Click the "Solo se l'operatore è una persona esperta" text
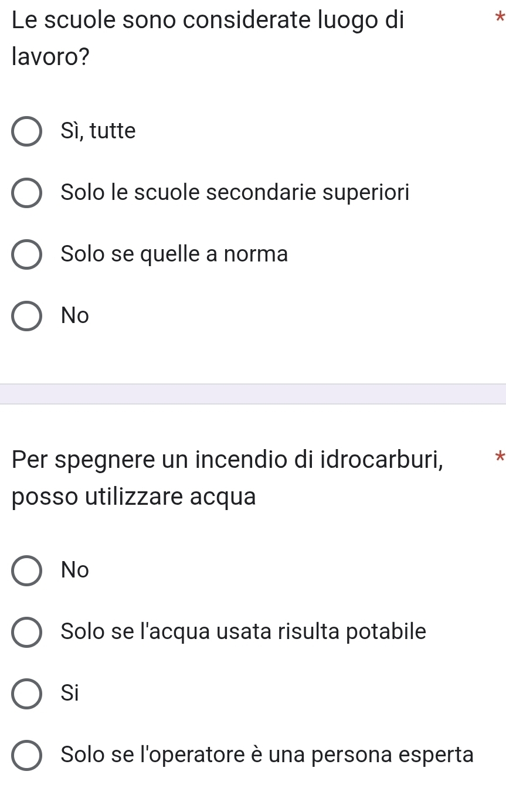The image size is (506, 812). pyautogui.click(x=267, y=755)
